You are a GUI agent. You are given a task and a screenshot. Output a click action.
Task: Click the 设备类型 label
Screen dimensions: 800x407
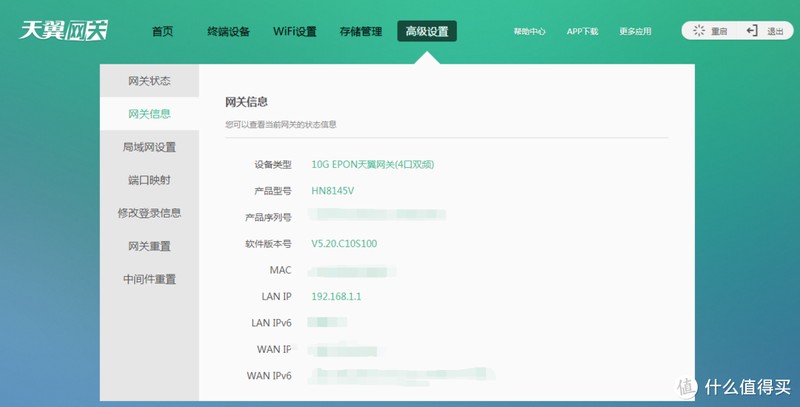coord(273,164)
